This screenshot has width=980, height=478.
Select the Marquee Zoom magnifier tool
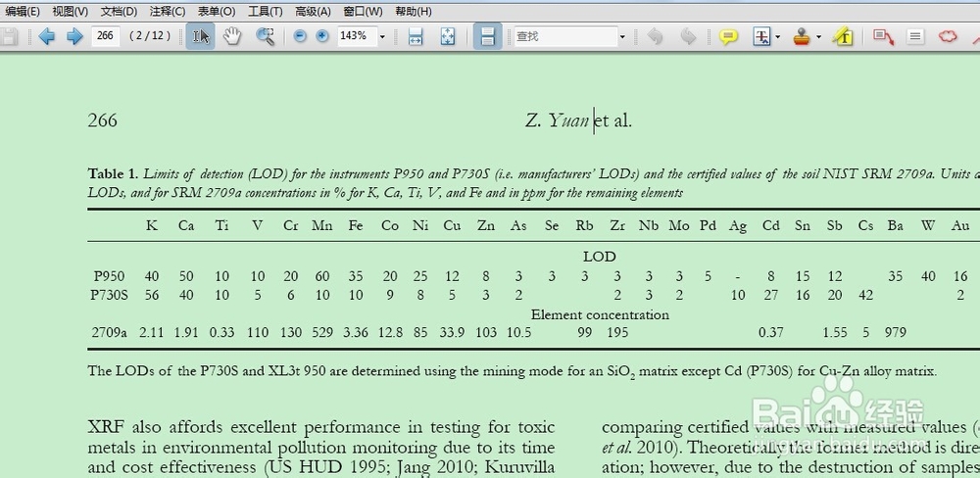(x=266, y=36)
